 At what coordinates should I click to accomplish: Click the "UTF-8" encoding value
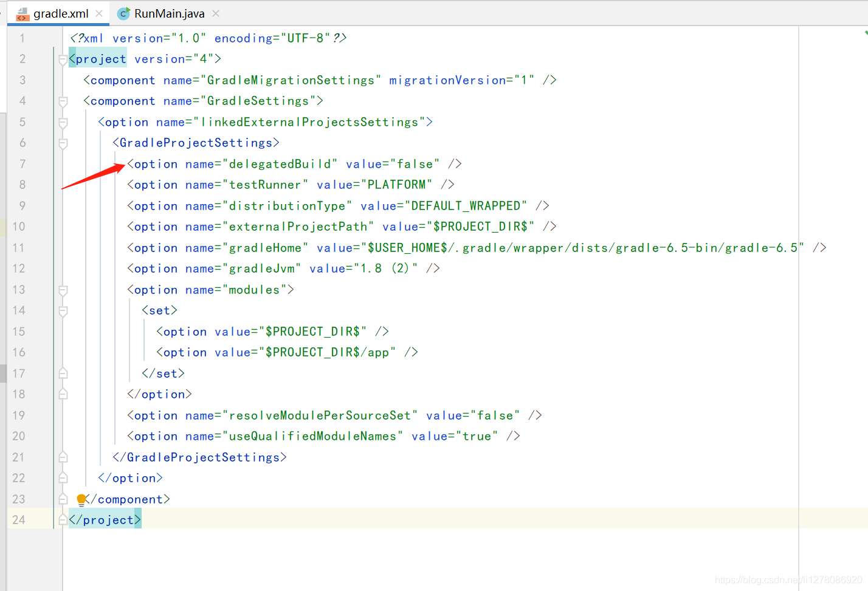pos(305,38)
